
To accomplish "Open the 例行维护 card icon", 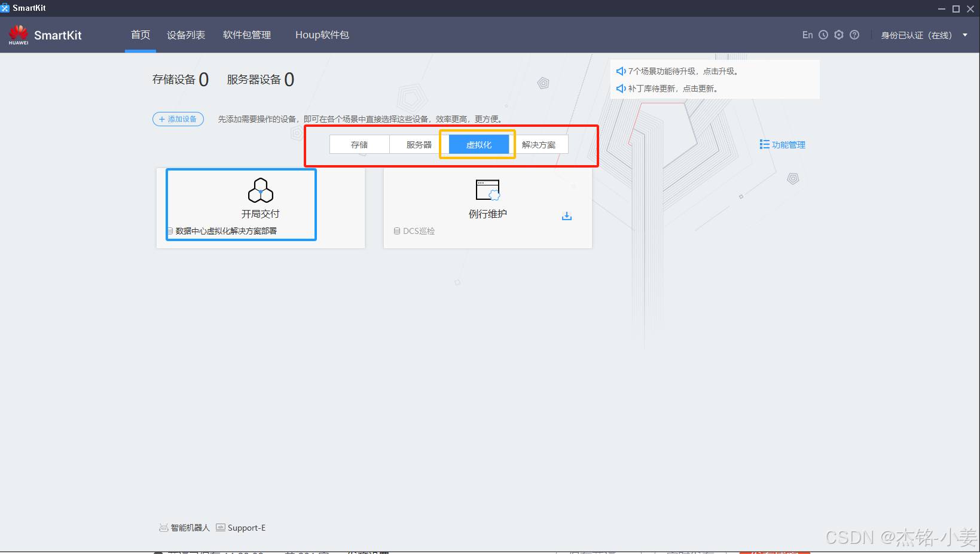I will (488, 190).
